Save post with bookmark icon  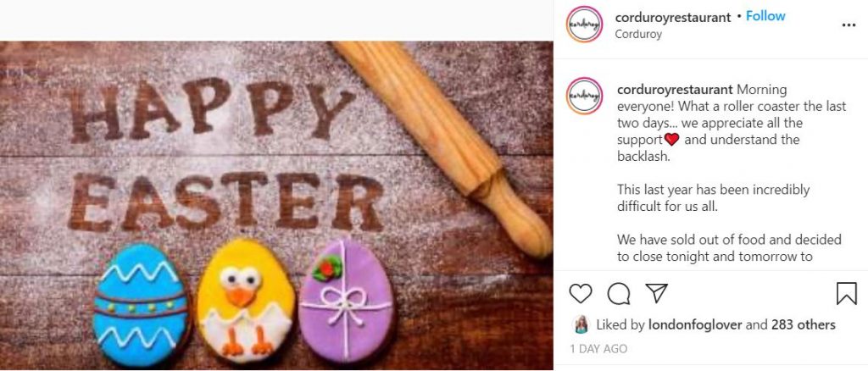pos(846,293)
